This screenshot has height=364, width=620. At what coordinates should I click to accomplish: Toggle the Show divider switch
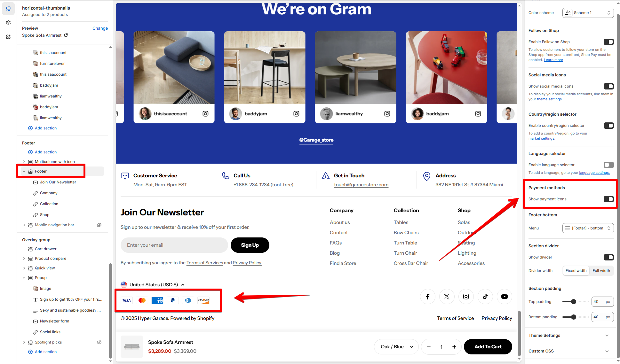pyautogui.click(x=608, y=257)
